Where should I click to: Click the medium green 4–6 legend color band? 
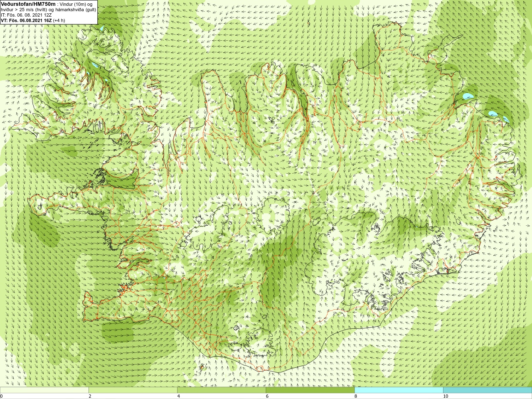222,390
